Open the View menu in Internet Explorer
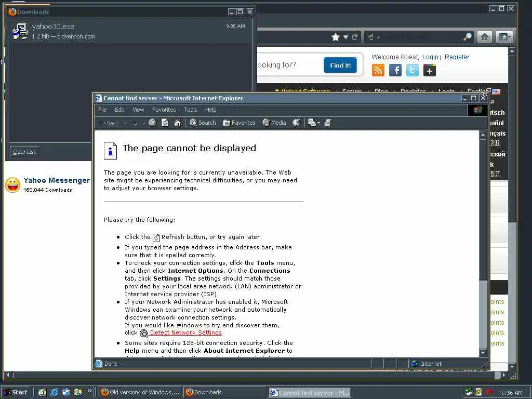Image resolution: width=532 pixels, height=399 pixels. [138, 110]
